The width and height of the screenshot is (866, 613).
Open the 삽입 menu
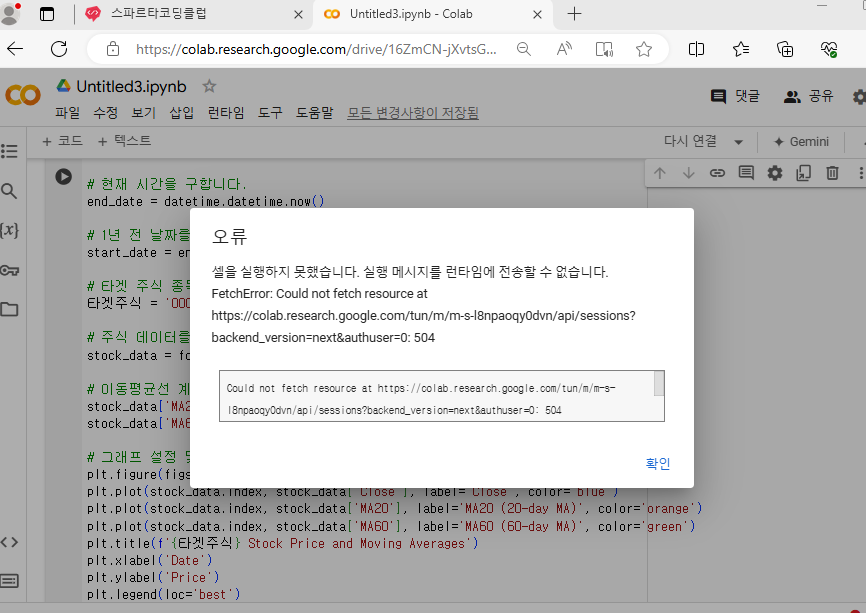point(182,113)
